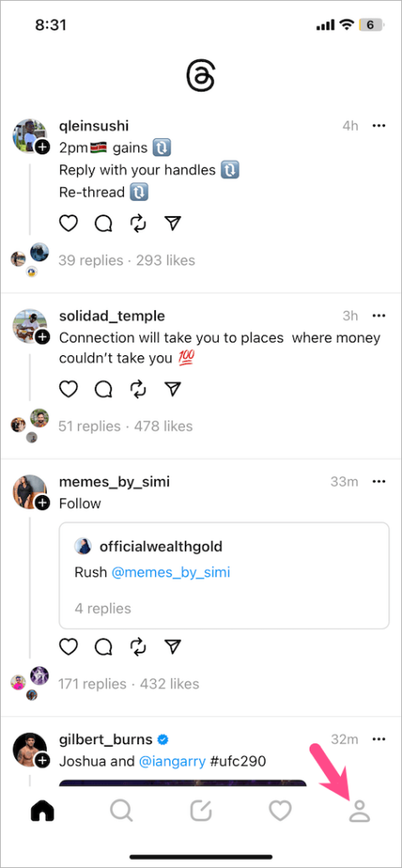
Task: Share the qleinsushi post via send icon
Action: 173,223
